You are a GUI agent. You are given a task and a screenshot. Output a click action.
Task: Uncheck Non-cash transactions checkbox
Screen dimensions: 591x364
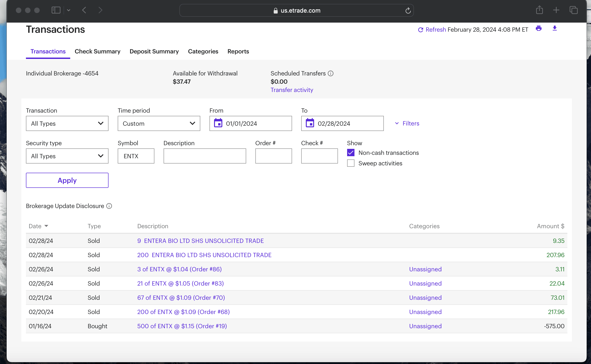tap(351, 153)
